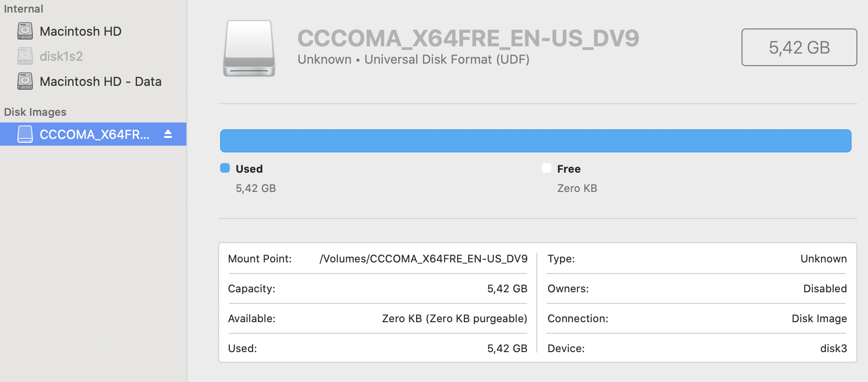Click the large disk icon next to CCCOMA_X64FRE_EN-US_DV9

(x=248, y=48)
